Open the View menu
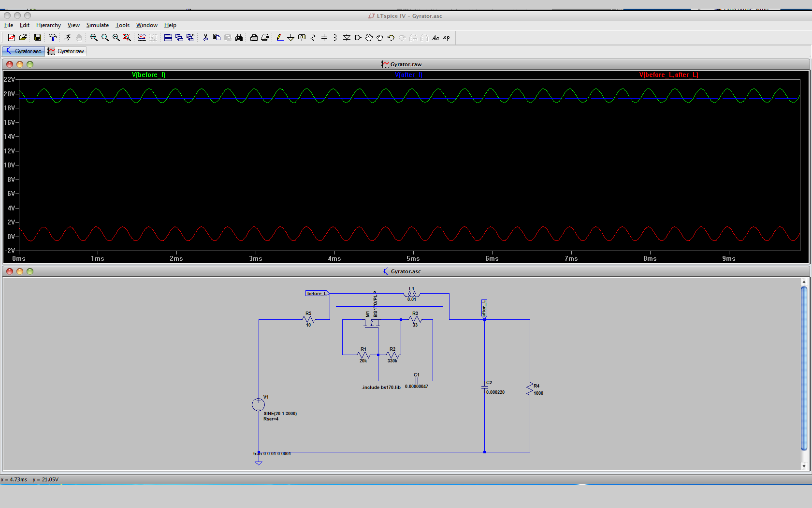Screen dimensions: 812x508 coord(73,25)
